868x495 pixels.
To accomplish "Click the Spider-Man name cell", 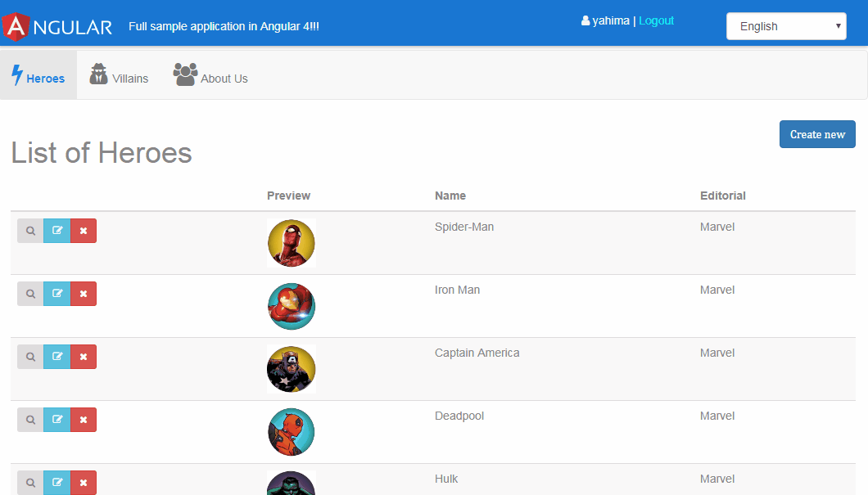I will pyautogui.click(x=464, y=227).
